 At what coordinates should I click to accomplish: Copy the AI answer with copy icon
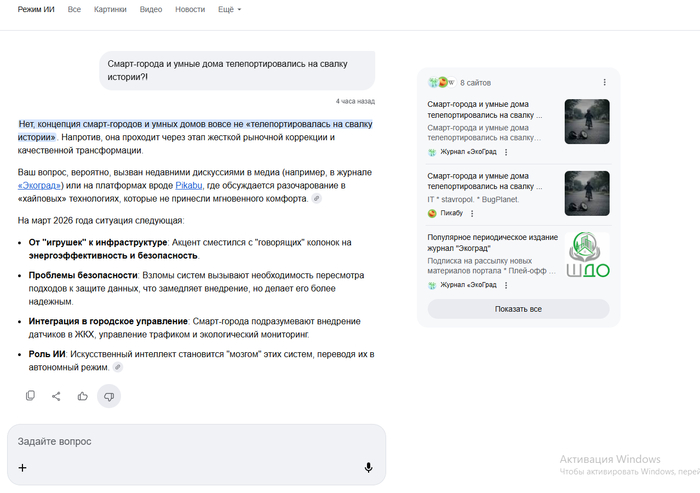tap(30, 396)
